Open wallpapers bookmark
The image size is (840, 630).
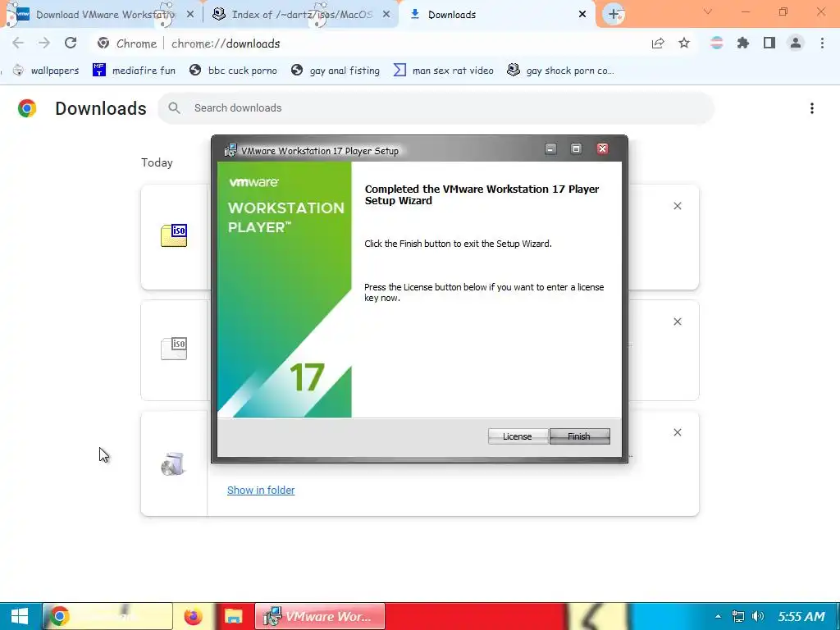[46, 71]
